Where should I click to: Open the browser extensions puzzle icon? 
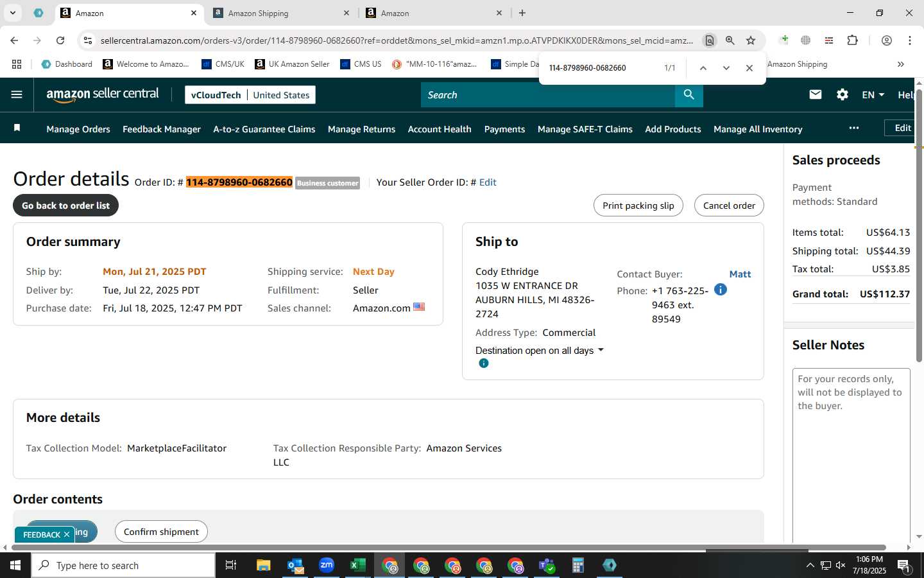852,40
